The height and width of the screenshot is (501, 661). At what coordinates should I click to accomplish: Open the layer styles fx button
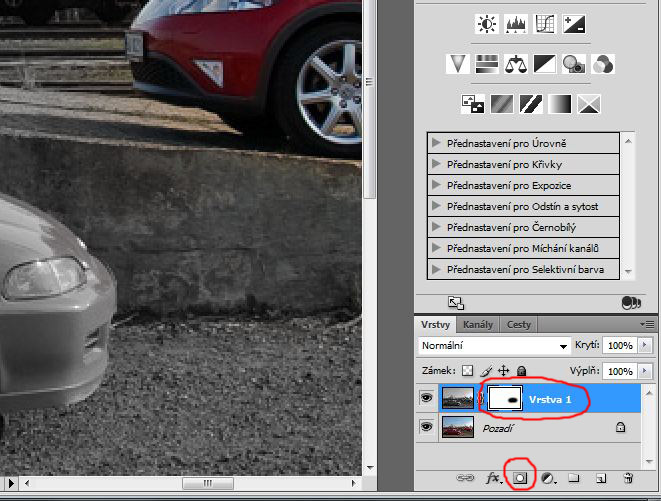[493, 479]
